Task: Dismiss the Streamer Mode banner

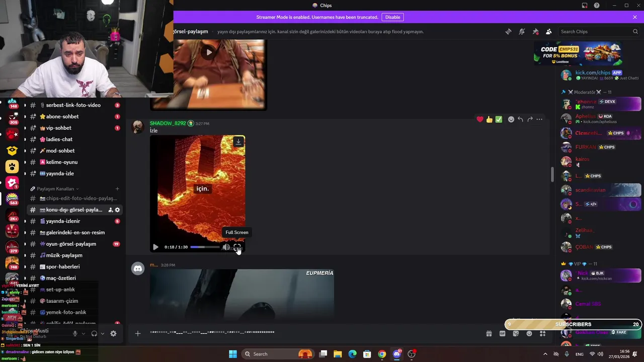Action: [635, 17]
